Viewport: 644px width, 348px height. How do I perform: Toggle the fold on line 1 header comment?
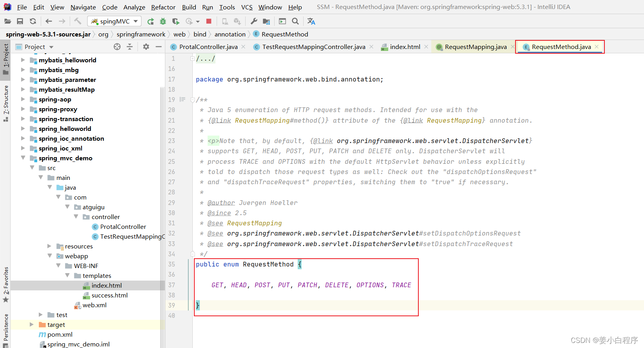[192, 59]
